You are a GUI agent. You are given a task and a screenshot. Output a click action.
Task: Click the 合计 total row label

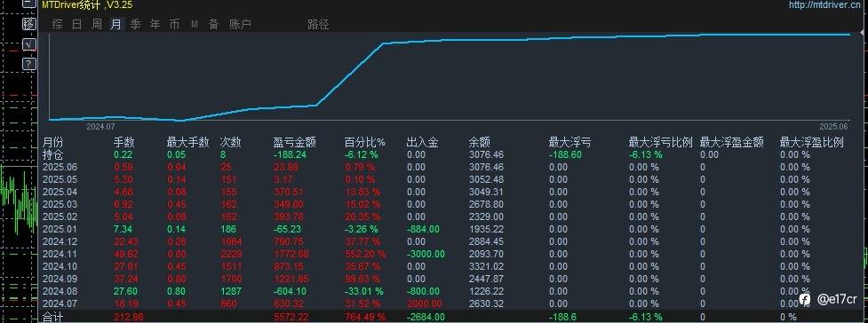pyautogui.click(x=52, y=318)
